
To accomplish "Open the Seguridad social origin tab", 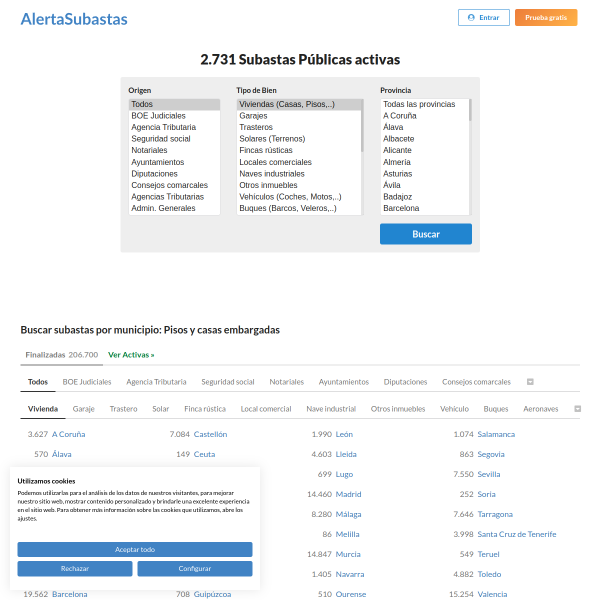I will pyautogui.click(x=228, y=382).
